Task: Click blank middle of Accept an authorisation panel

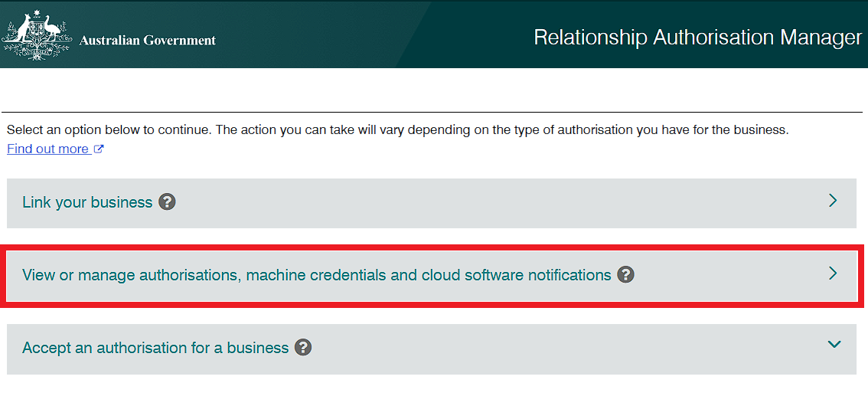Action: pos(559,349)
